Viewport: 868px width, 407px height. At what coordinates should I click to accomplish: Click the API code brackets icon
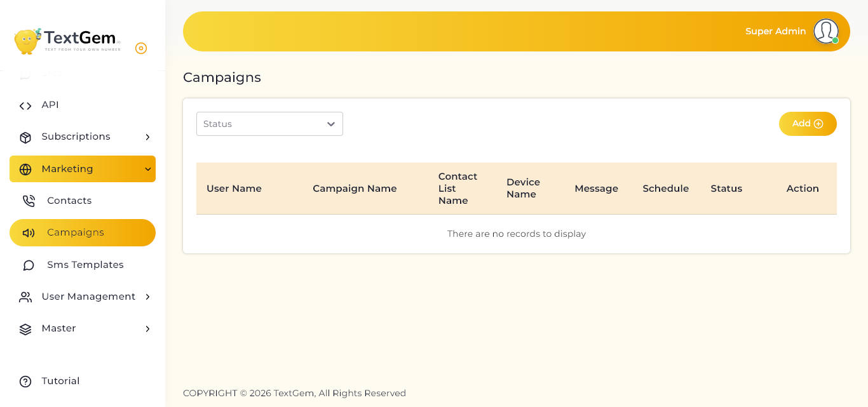click(x=25, y=105)
